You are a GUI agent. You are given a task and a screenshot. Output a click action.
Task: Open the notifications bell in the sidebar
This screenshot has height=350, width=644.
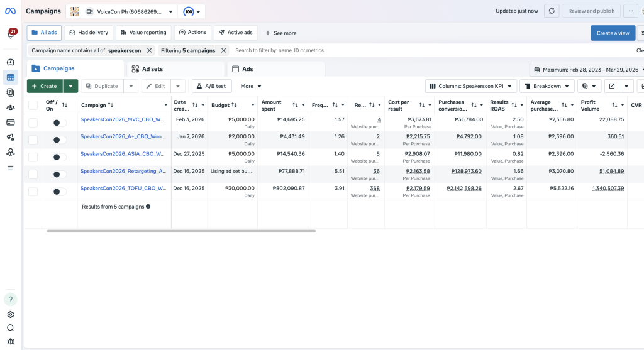(x=11, y=35)
